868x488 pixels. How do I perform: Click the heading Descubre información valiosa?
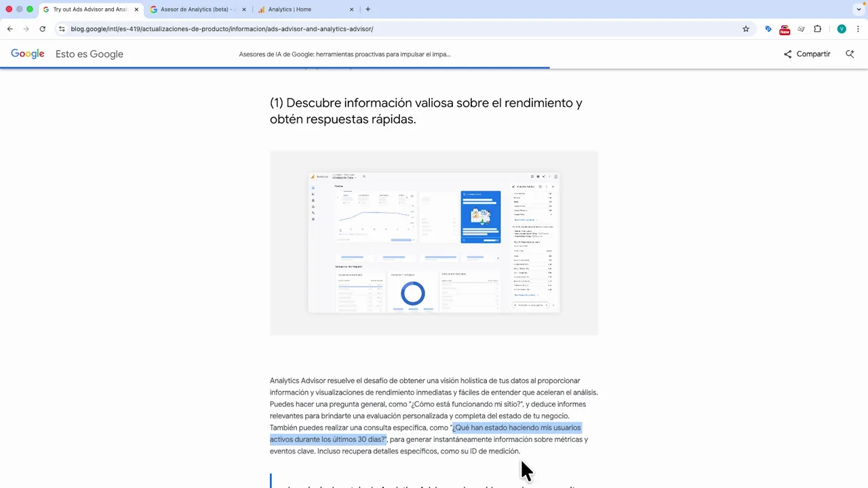point(426,111)
